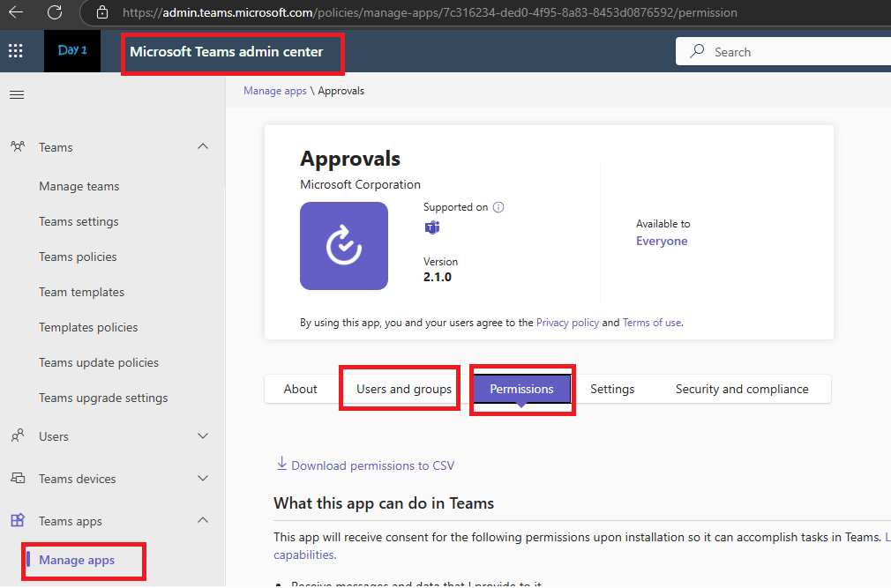This screenshot has height=588, width=891.
Task: Collapse the Teams apps chevron
Action: coord(203,520)
